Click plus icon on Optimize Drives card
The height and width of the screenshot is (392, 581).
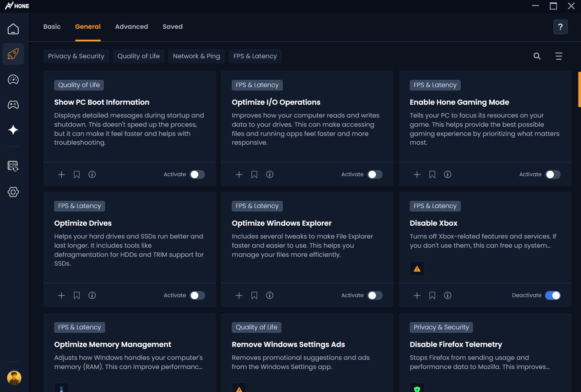[x=61, y=295]
